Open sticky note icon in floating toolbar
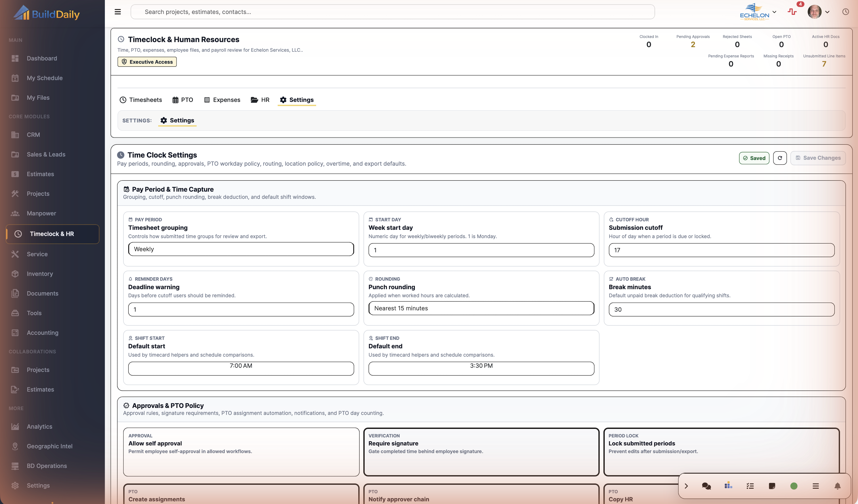 (772, 486)
